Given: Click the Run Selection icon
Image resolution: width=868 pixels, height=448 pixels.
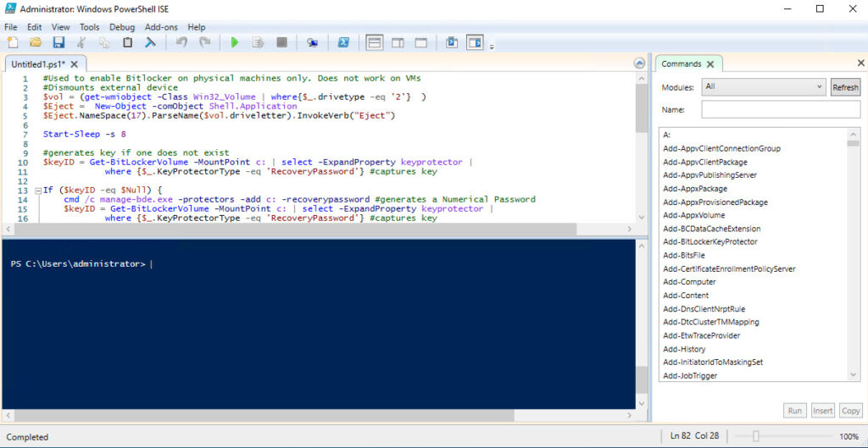Looking at the screenshot, I should pyautogui.click(x=258, y=42).
